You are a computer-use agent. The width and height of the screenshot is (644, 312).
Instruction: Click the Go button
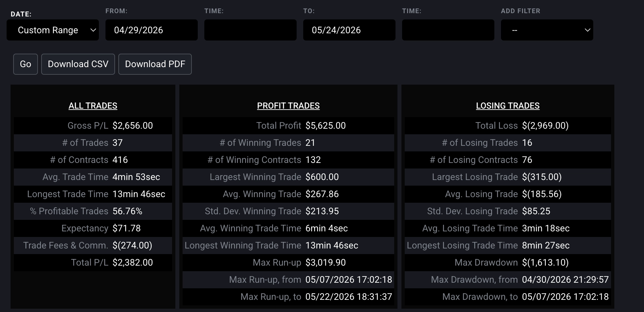click(25, 64)
